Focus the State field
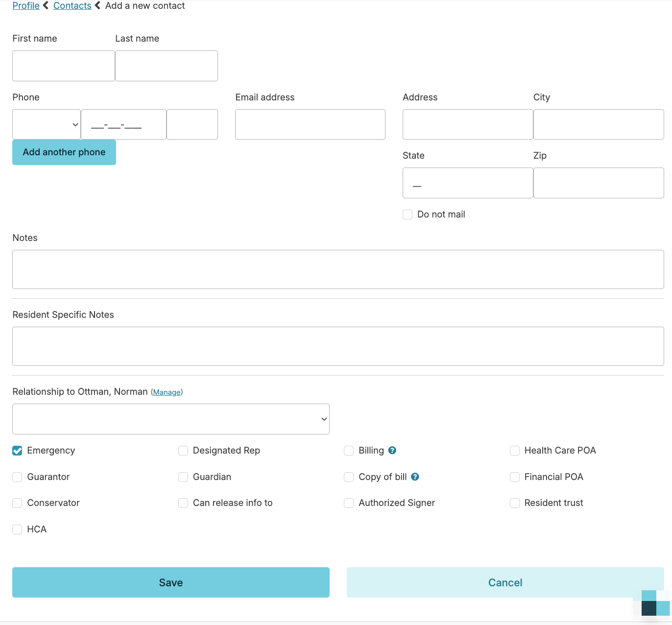The width and height of the screenshot is (672, 625). coord(468,183)
